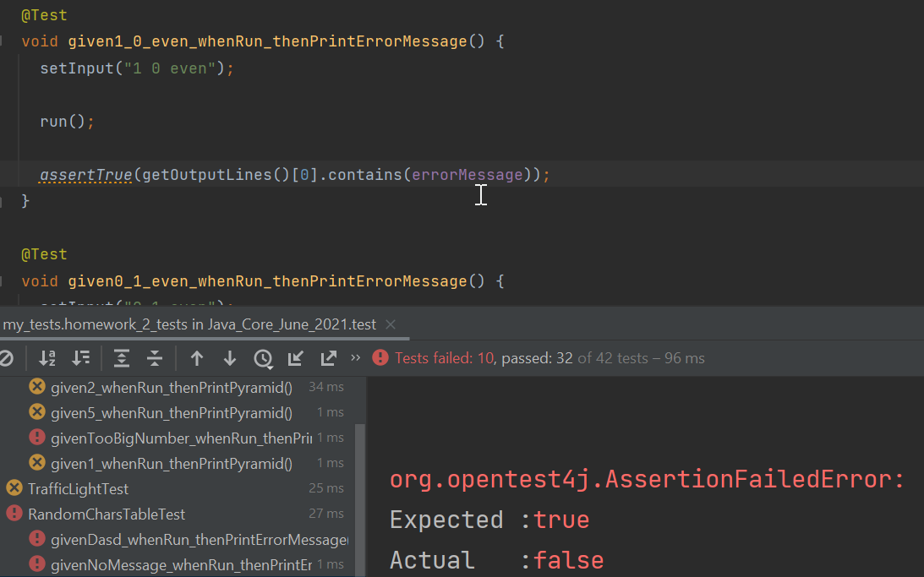Screen dimensions: 924x577
Task: Go to previous failed test
Action: click(197, 358)
